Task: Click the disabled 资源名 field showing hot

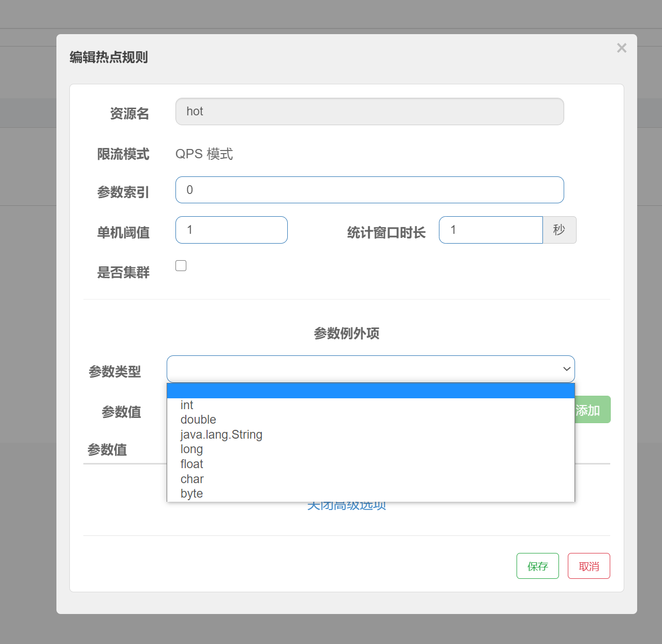Action: click(x=370, y=112)
